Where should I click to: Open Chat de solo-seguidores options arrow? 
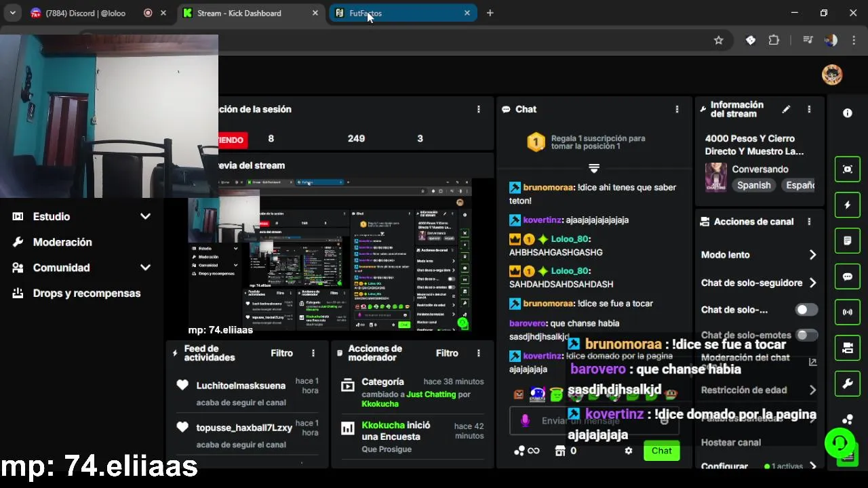pyautogui.click(x=812, y=283)
